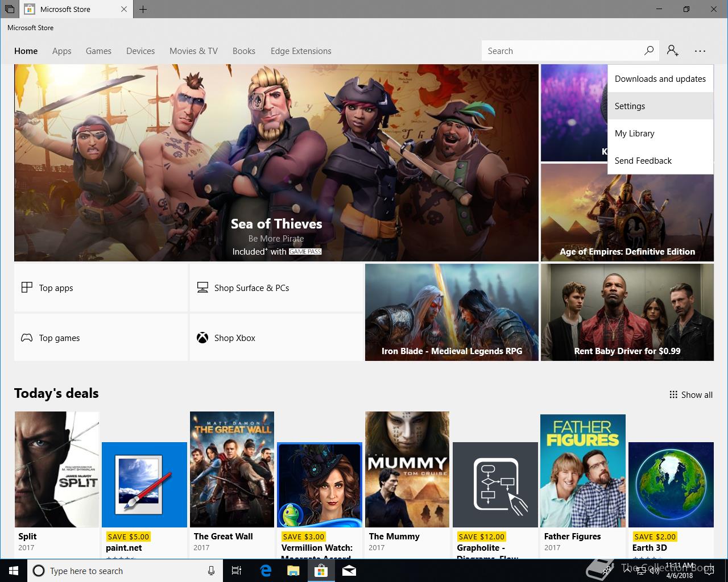Open the Sea of Thieves banner
This screenshot has height=582, width=728.
pos(276,163)
